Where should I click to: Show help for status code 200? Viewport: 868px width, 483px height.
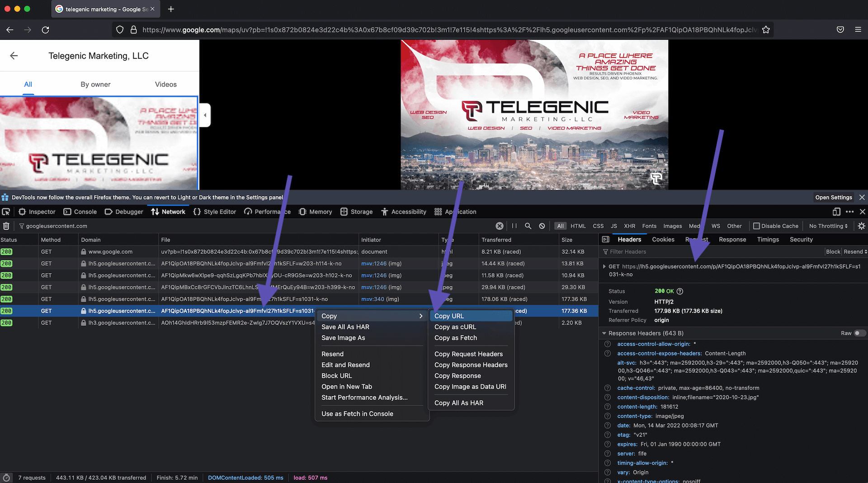pos(680,291)
